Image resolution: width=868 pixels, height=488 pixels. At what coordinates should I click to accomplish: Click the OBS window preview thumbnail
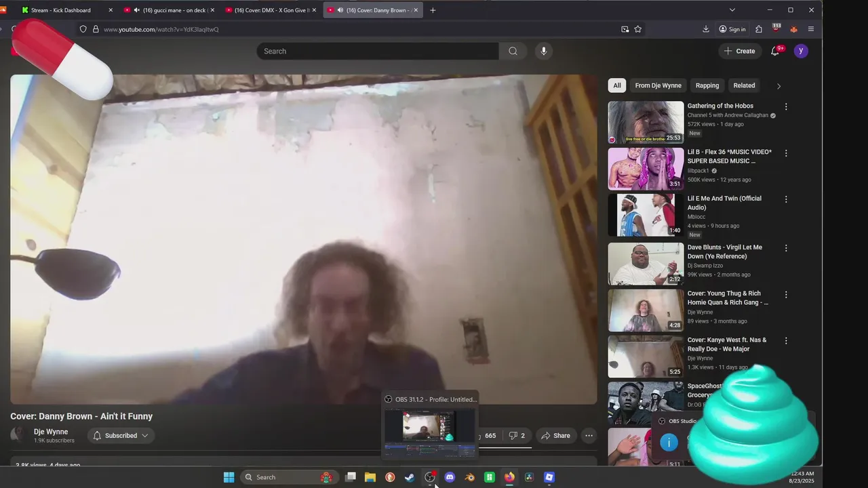(430, 432)
